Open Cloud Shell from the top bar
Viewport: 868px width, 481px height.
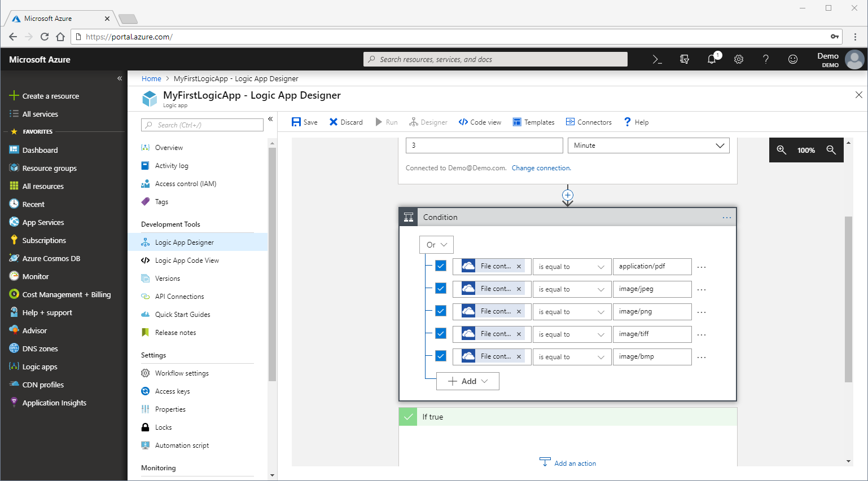pyautogui.click(x=657, y=59)
